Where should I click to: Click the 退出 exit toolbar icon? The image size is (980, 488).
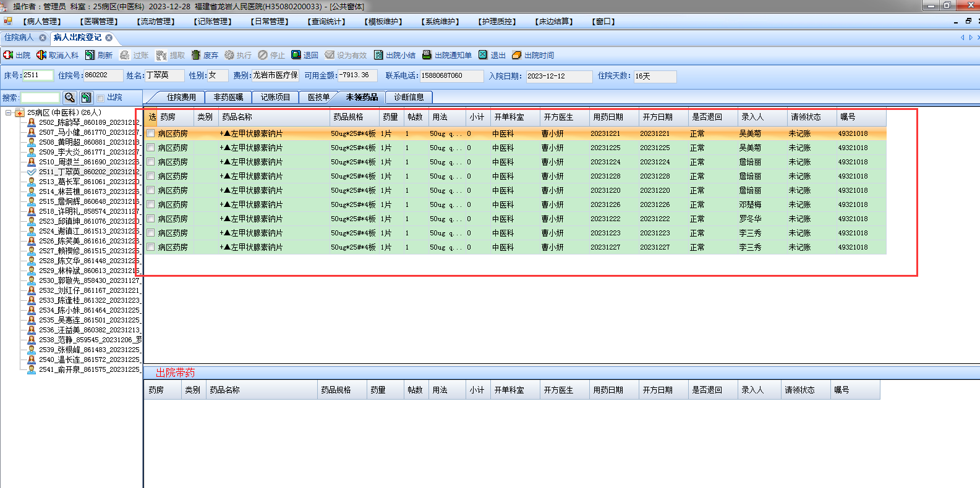pos(483,55)
